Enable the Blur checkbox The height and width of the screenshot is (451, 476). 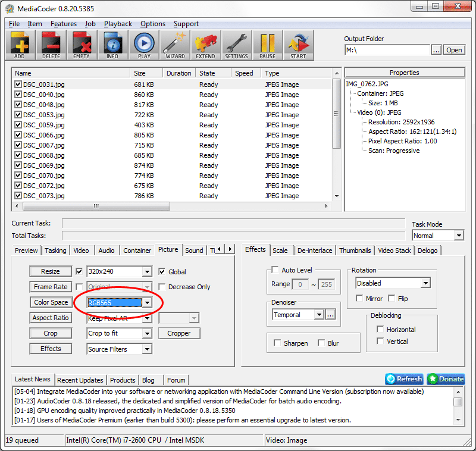coord(321,343)
